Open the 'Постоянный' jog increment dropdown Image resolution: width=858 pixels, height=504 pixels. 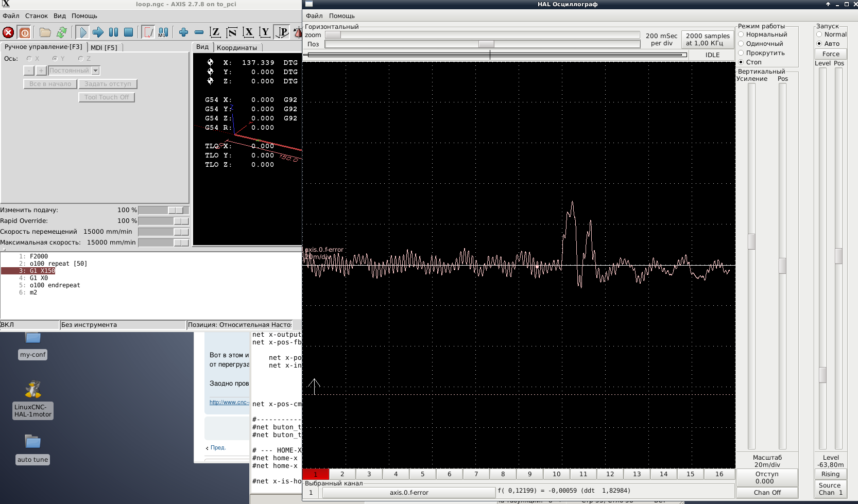coord(95,71)
